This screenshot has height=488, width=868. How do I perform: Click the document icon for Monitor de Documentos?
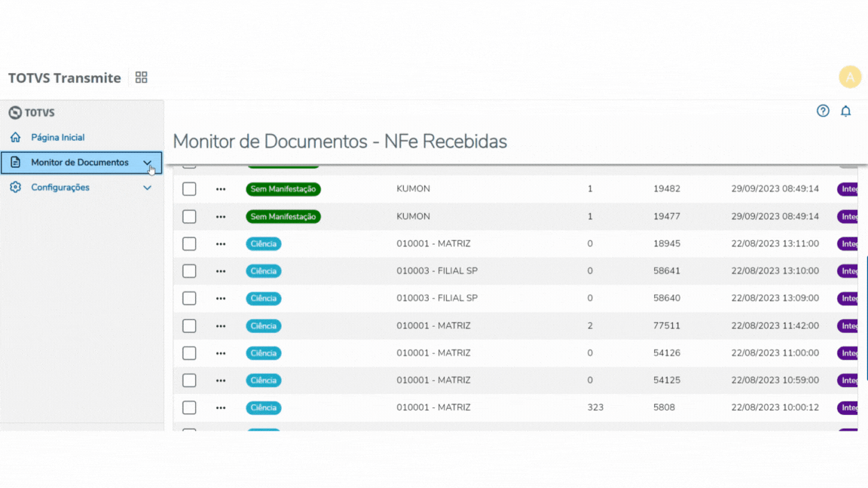14,163
